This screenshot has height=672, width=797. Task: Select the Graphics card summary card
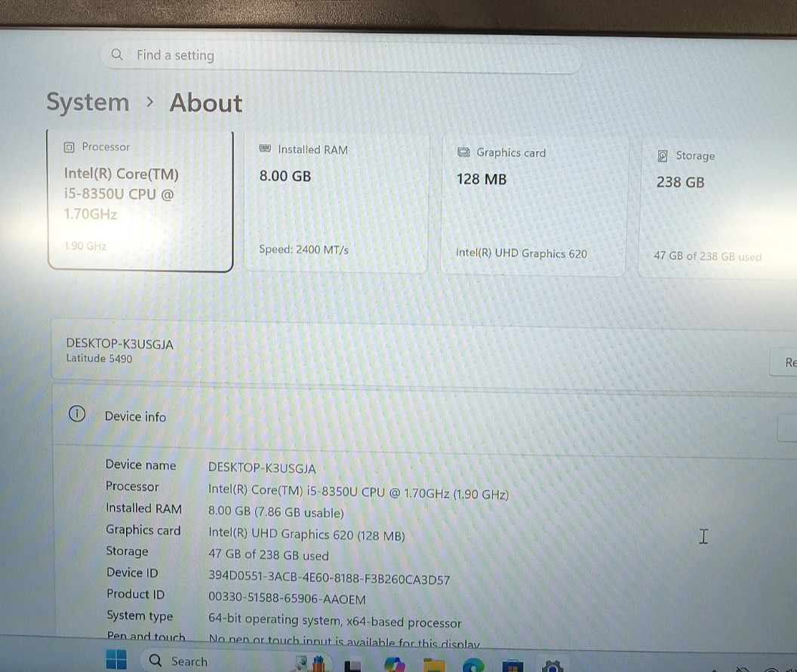pyautogui.click(x=533, y=205)
